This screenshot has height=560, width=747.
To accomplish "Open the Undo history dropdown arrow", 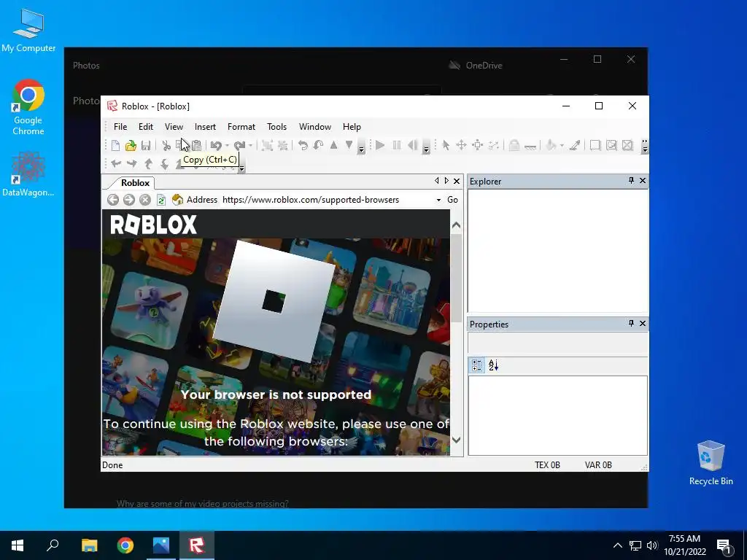I will (228, 145).
